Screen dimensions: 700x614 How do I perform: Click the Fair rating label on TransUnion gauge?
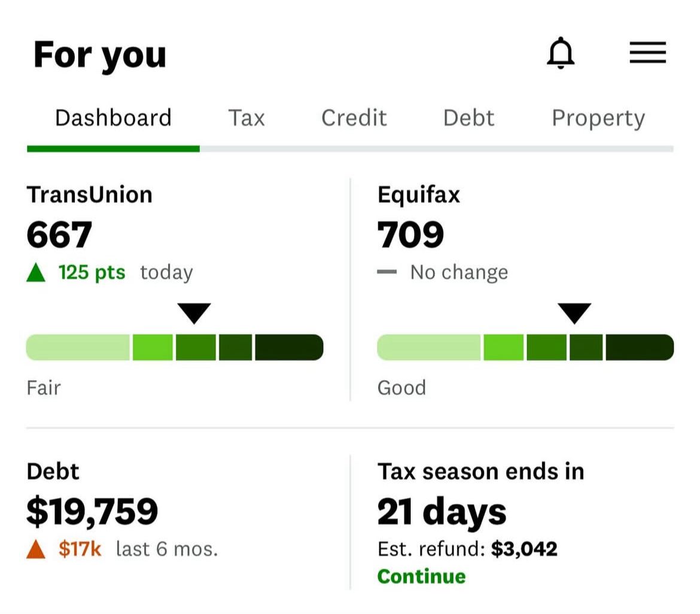coord(44,388)
